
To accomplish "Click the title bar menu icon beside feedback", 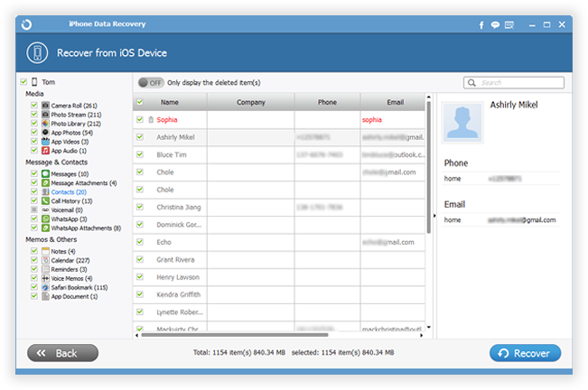I will (509, 25).
